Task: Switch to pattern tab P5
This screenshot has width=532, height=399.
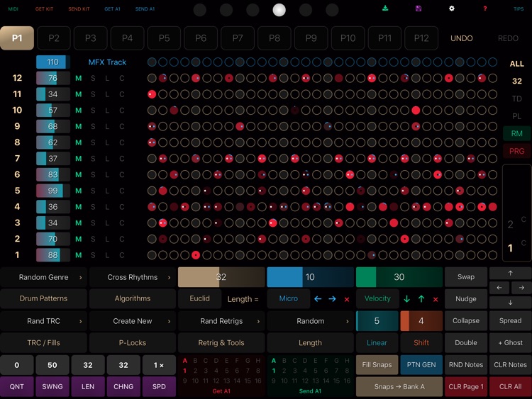Action: tap(164, 38)
